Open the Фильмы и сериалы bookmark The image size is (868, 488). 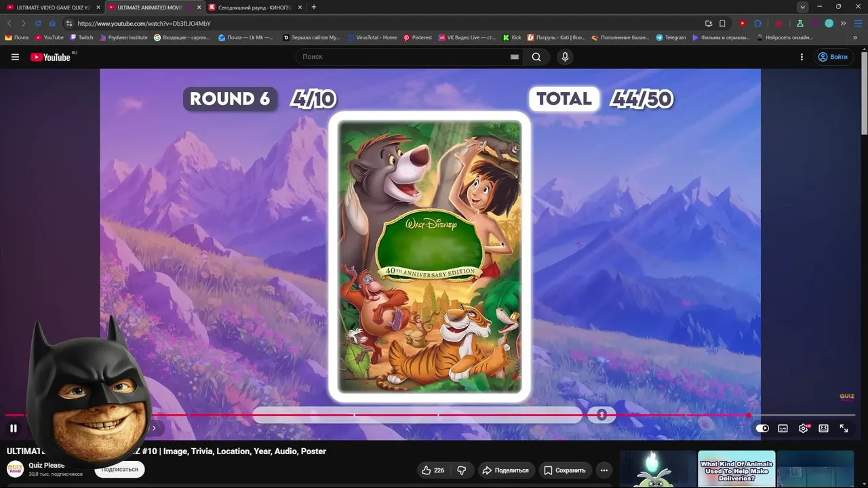pyautogui.click(x=722, y=38)
